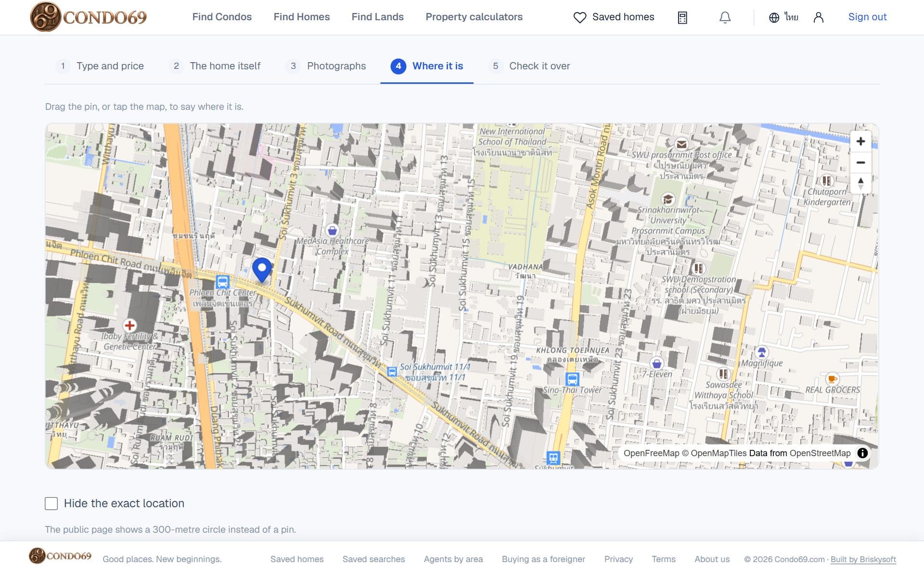Click Phloen Chit Center transit station icon
Image resolution: width=924 pixels, height=578 pixels.
pyautogui.click(x=222, y=282)
